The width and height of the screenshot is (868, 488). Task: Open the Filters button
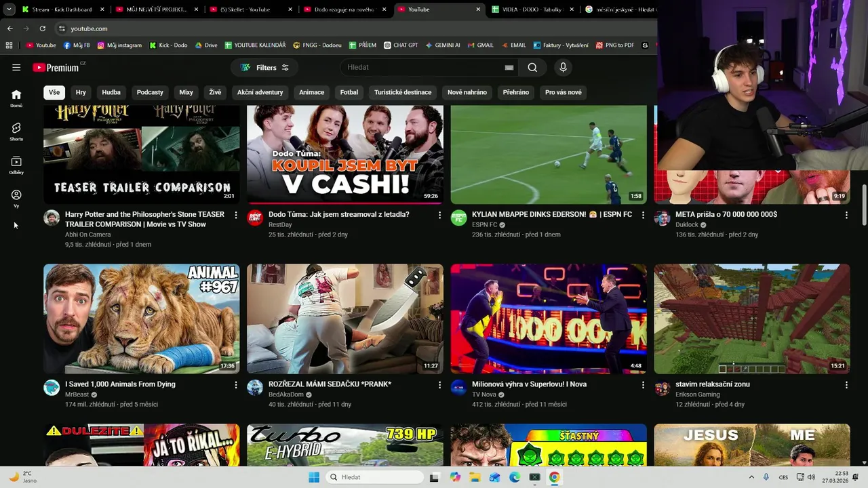[264, 67]
